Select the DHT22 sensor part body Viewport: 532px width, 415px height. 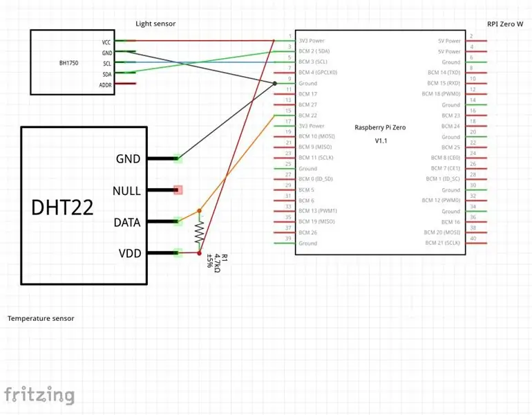[x=84, y=205]
